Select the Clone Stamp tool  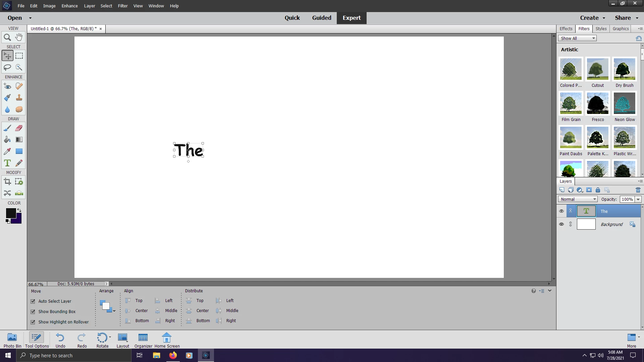(19, 98)
